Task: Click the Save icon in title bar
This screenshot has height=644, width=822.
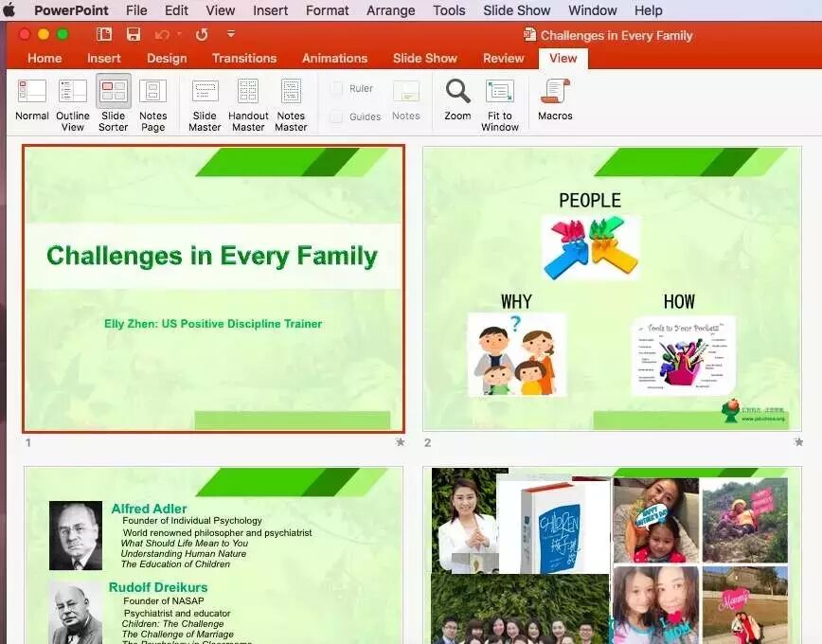Action: 134,35
